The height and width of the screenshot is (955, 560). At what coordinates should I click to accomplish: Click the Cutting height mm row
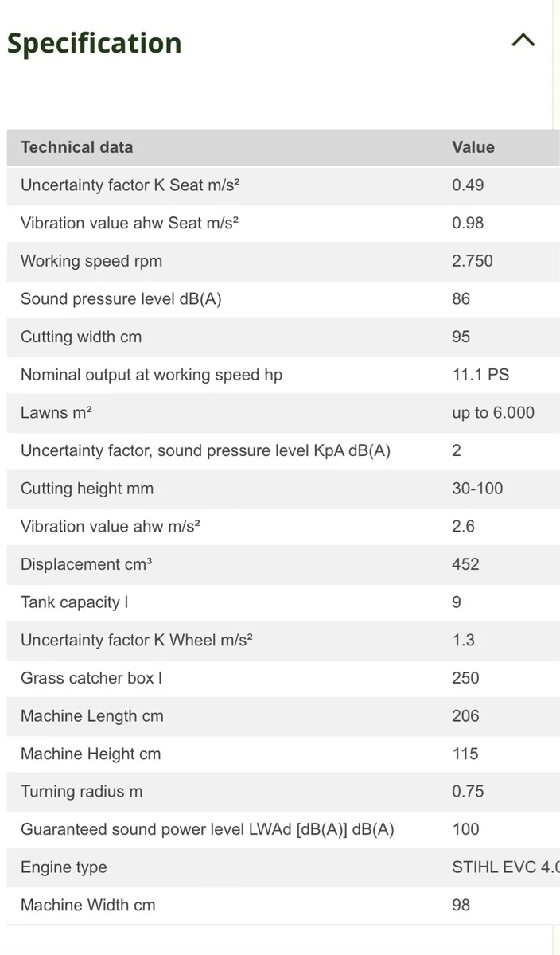[x=283, y=488]
